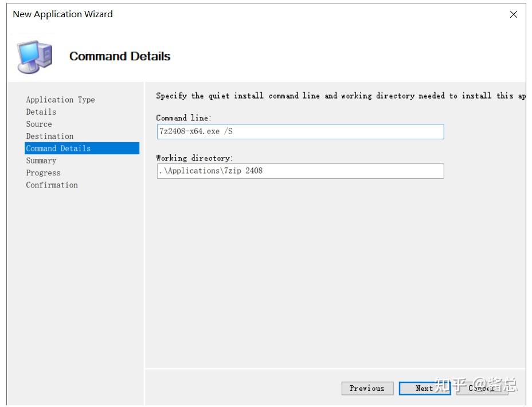Image resolution: width=532 pixels, height=407 pixels.
Task: Click the computer wizard icon in header
Action: point(36,57)
